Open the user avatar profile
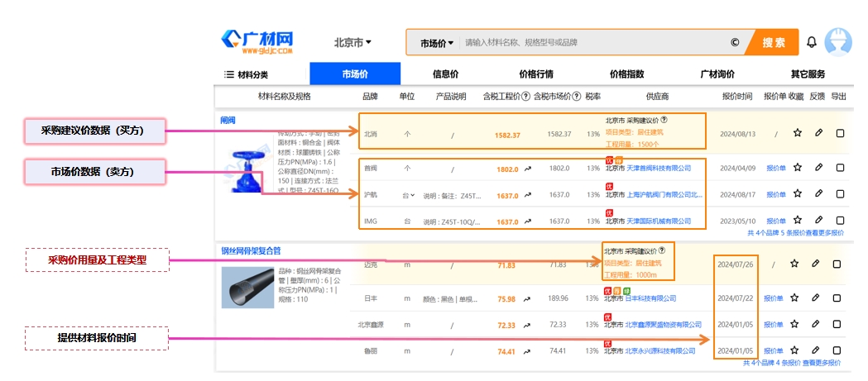This screenshot has width=868, height=381. (839, 42)
